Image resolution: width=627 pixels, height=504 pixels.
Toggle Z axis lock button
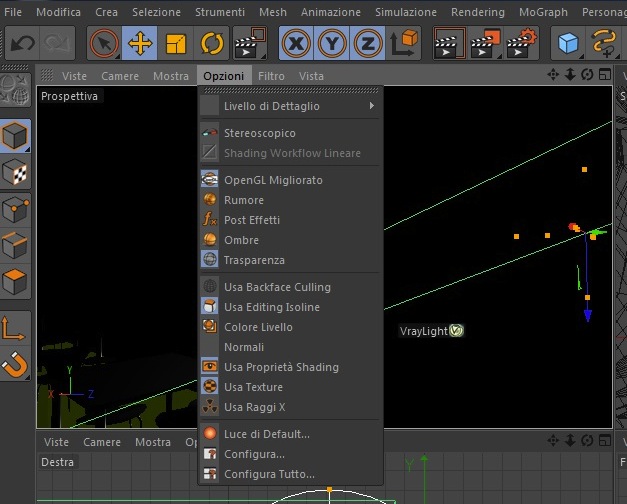367,43
